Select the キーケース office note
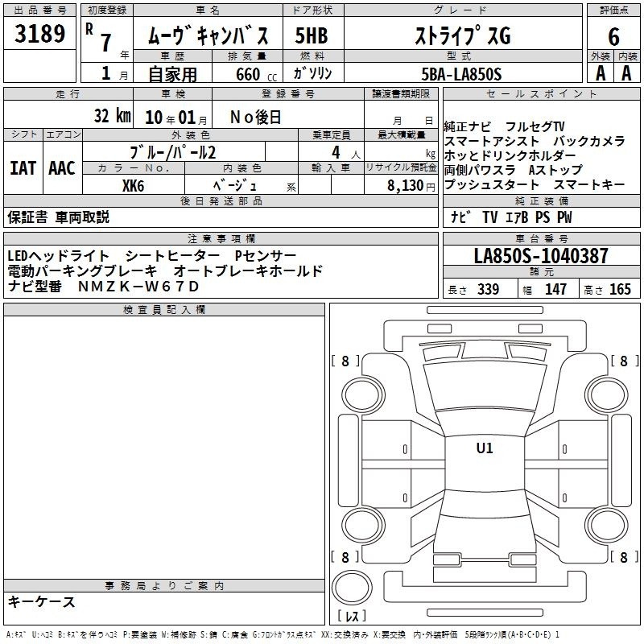This screenshot has height=644, width=644. [x=42, y=602]
